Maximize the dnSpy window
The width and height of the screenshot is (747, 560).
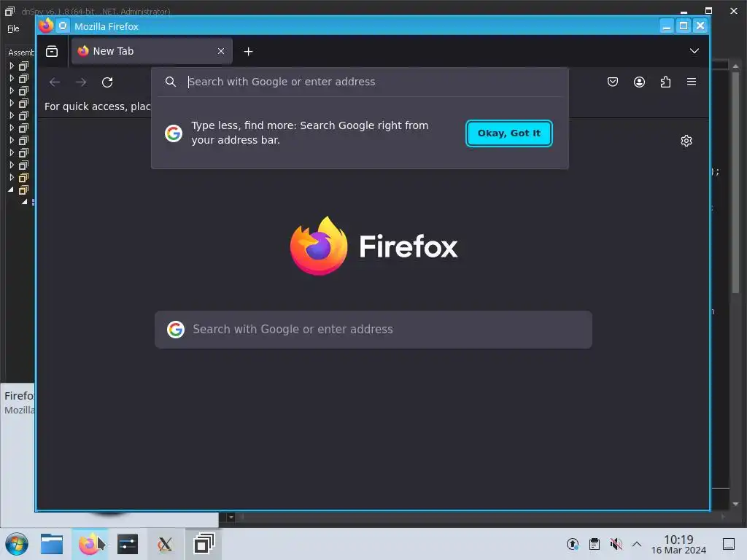click(708, 10)
